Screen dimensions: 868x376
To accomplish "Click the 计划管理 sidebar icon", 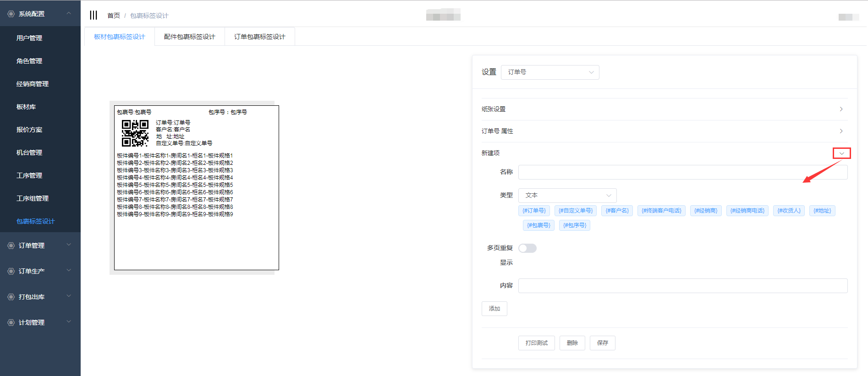I will 11,322.
